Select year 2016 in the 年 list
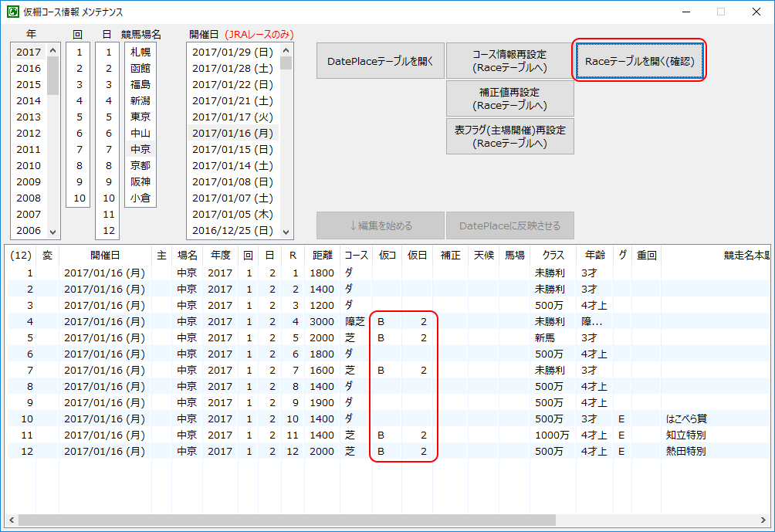This screenshot has height=532, width=775. pos(29,68)
